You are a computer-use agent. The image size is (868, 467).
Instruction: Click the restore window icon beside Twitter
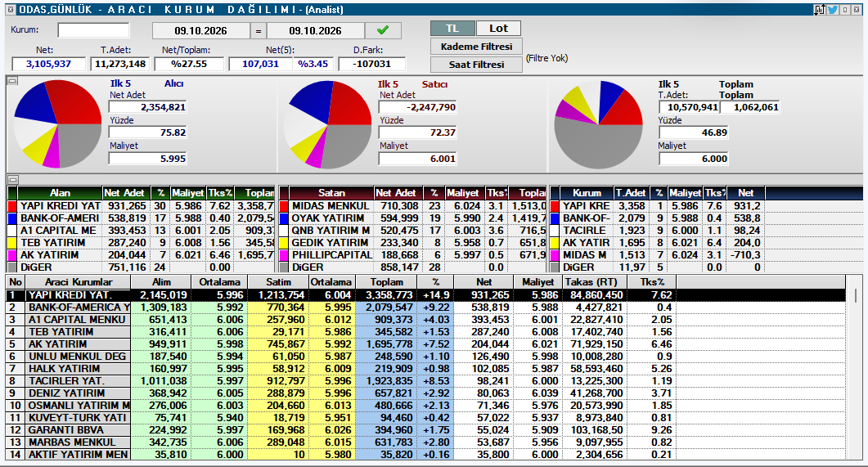click(x=845, y=10)
